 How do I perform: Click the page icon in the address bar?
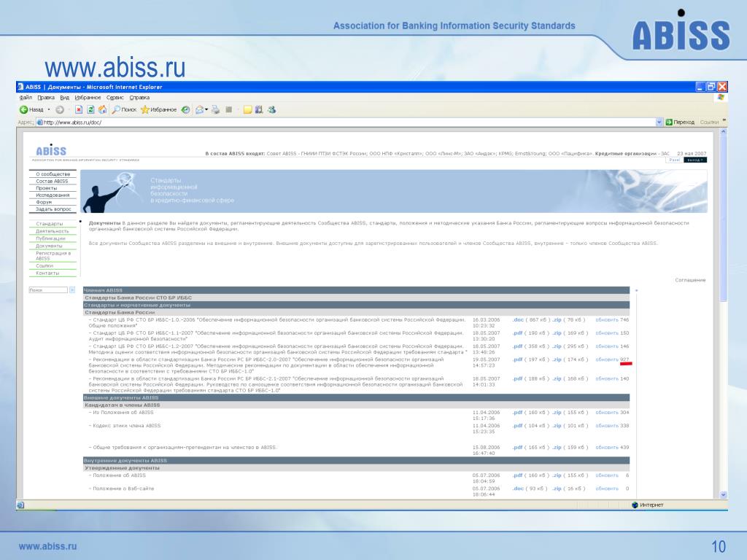[x=40, y=122]
